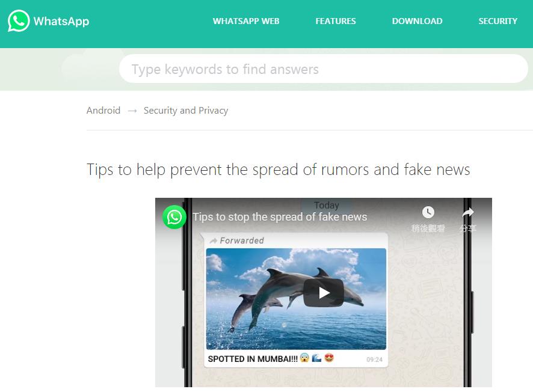Click the keyword search field
This screenshot has width=533, height=392.
tap(323, 69)
